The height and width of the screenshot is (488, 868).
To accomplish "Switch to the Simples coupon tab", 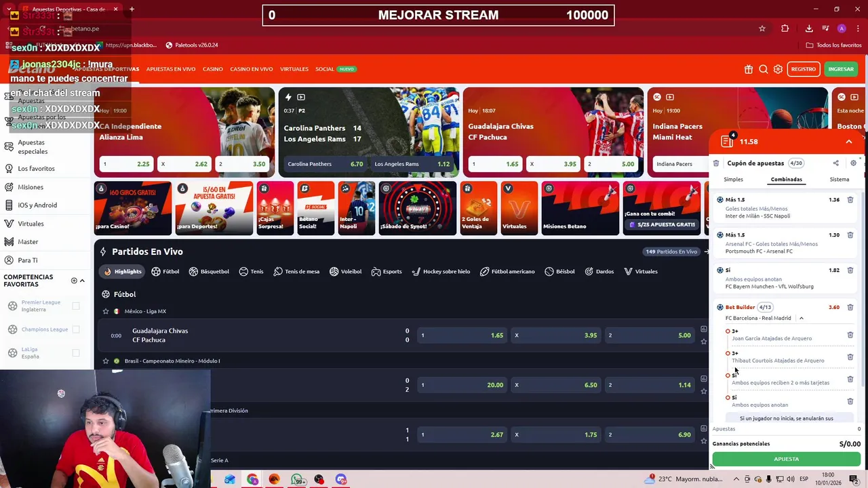I will pos(733,180).
